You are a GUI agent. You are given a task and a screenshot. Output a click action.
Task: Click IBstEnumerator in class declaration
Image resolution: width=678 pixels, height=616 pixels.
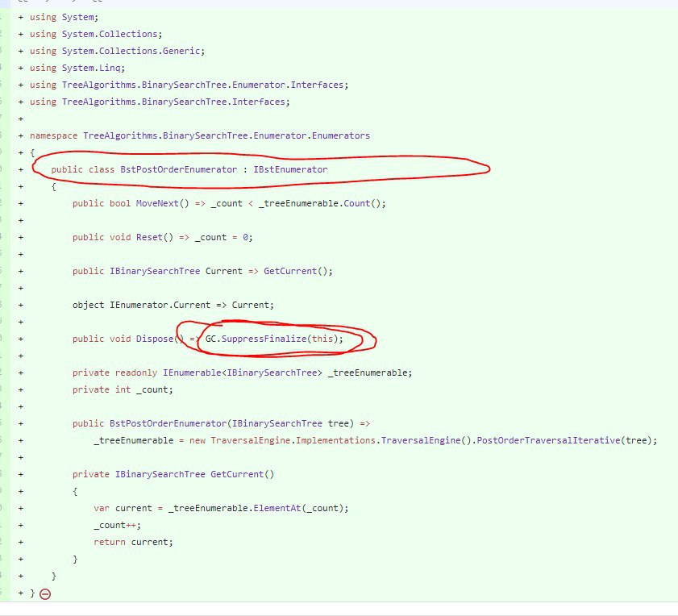290,169
